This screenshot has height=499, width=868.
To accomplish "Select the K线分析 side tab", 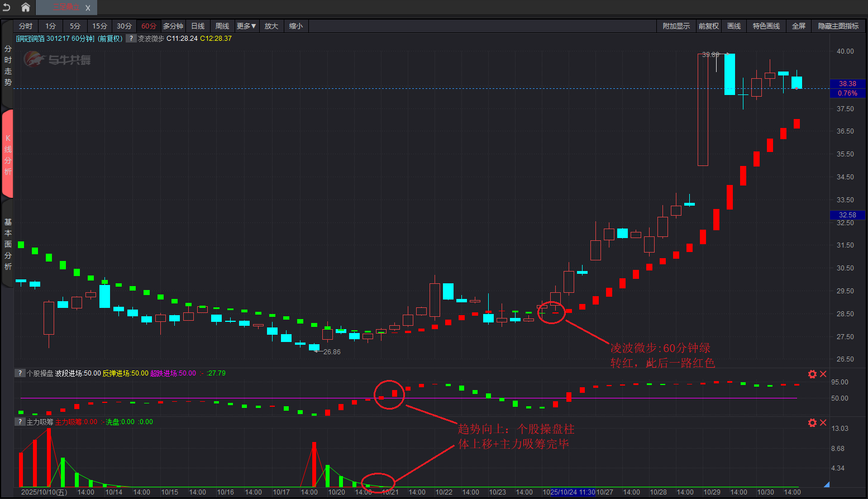I will tap(8, 154).
